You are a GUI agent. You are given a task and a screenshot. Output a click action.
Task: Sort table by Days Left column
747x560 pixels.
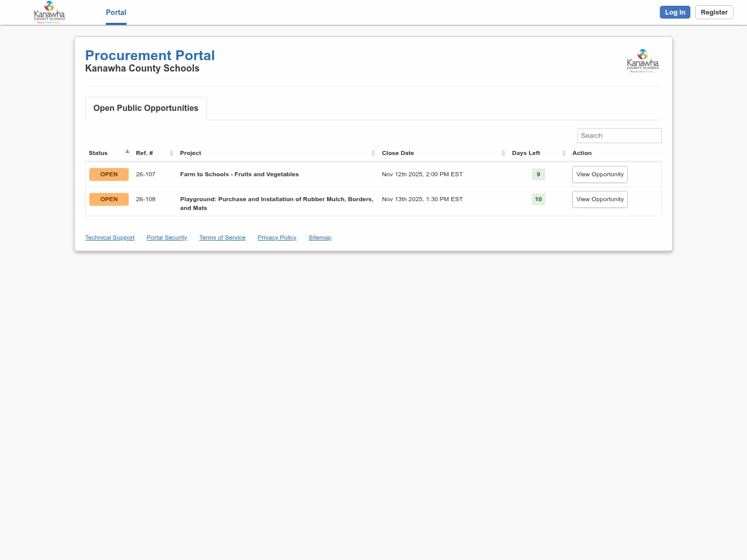point(526,153)
